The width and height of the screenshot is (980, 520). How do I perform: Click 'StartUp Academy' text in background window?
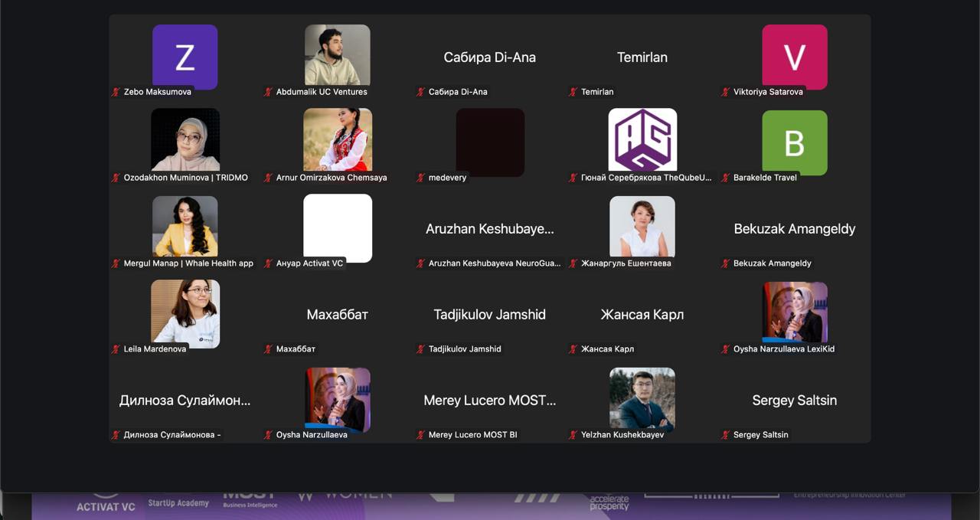tap(178, 503)
